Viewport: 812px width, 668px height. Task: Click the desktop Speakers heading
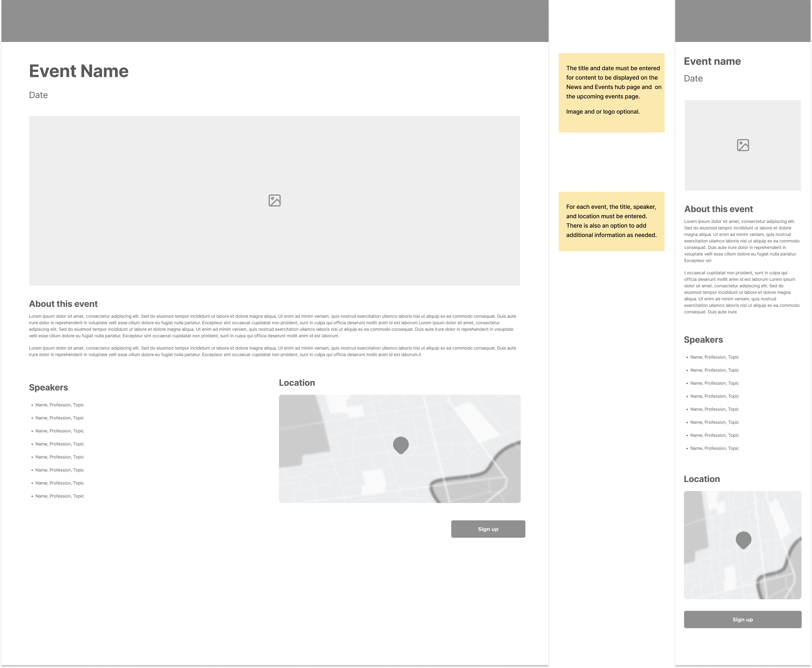48,388
